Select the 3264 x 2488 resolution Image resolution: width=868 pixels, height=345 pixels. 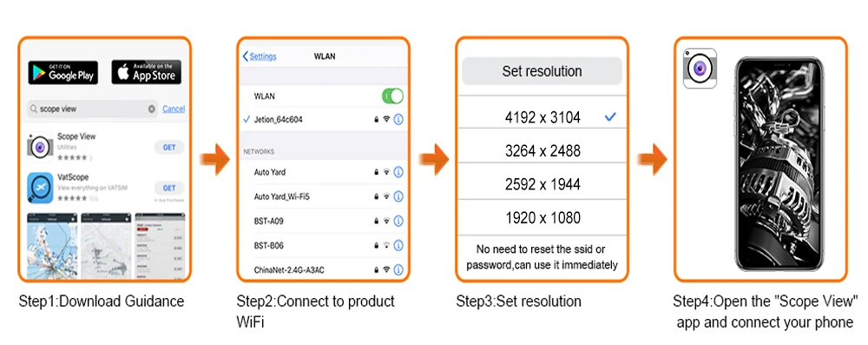pos(542,151)
